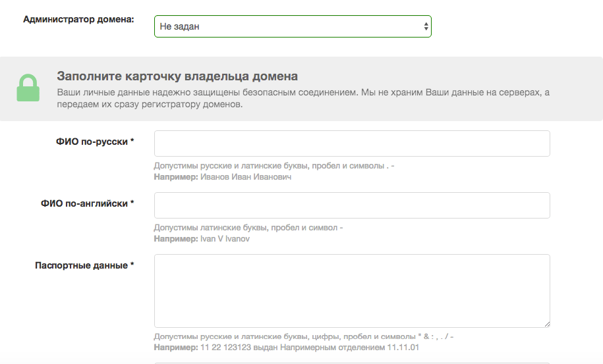Click passport example 11 22 123123 text

[x=310, y=348]
